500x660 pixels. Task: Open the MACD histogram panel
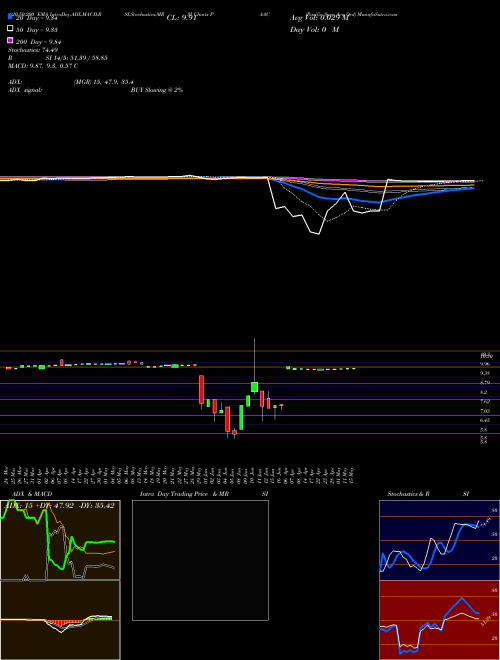[60, 620]
